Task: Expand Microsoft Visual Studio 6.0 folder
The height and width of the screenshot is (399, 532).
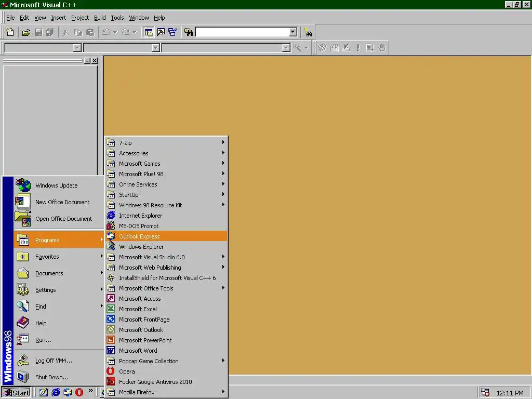Action: 166,257
